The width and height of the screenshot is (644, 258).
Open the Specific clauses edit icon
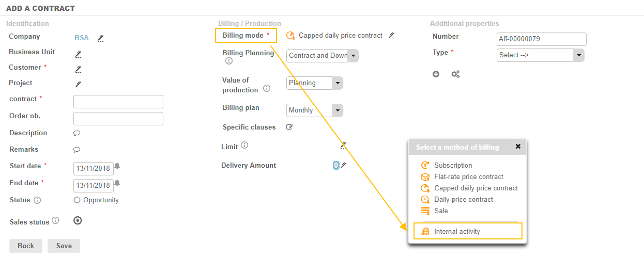[x=289, y=127]
